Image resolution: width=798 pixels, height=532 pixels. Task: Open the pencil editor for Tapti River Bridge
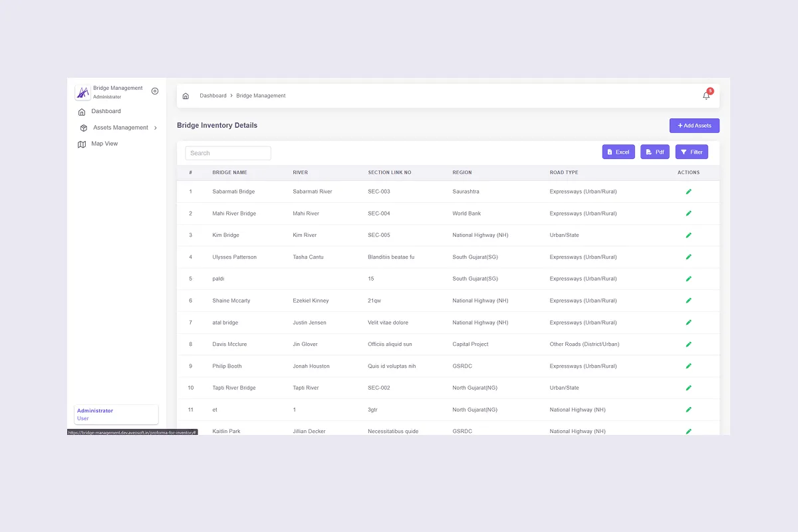(688, 388)
